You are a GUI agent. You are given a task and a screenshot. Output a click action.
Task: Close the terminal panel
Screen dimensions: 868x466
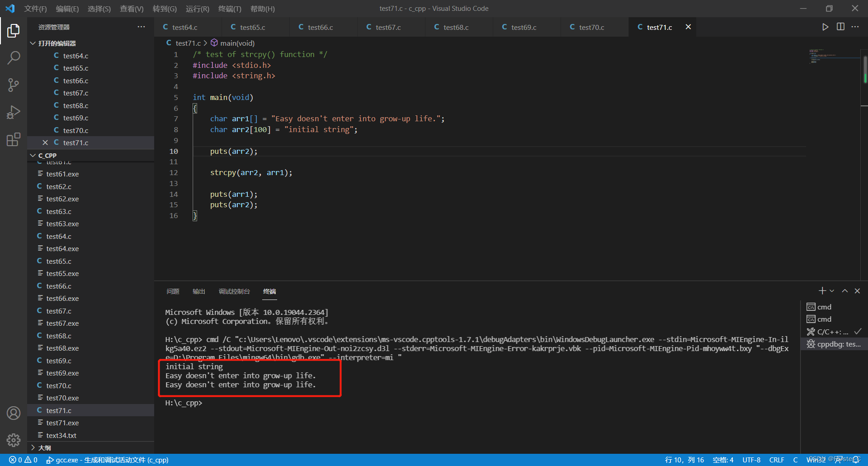pos(857,291)
